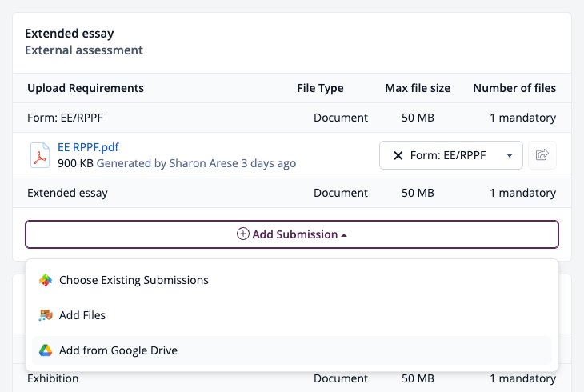The height and width of the screenshot is (392, 584).
Task: Select Choose Existing Submissions option
Action: coord(292,280)
